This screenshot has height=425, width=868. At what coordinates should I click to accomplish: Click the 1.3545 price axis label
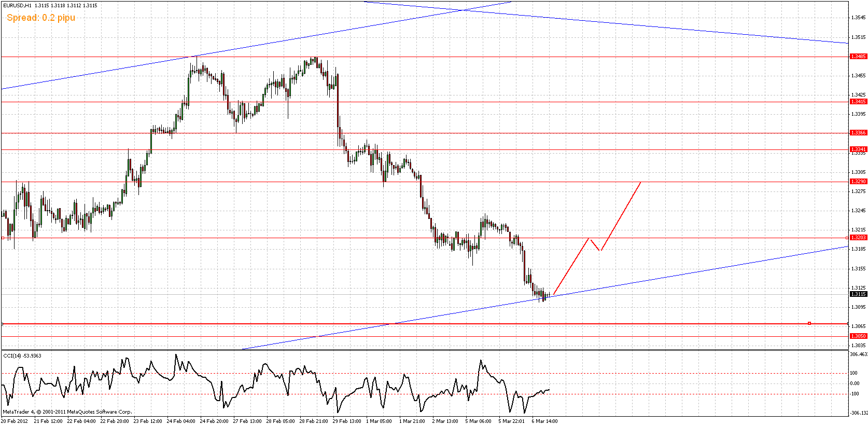pos(859,18)
